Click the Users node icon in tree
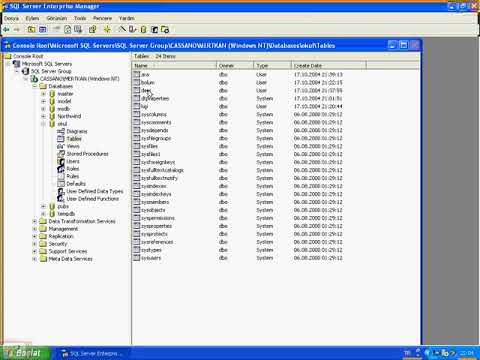The image size is (480, 360). point(61,161)
